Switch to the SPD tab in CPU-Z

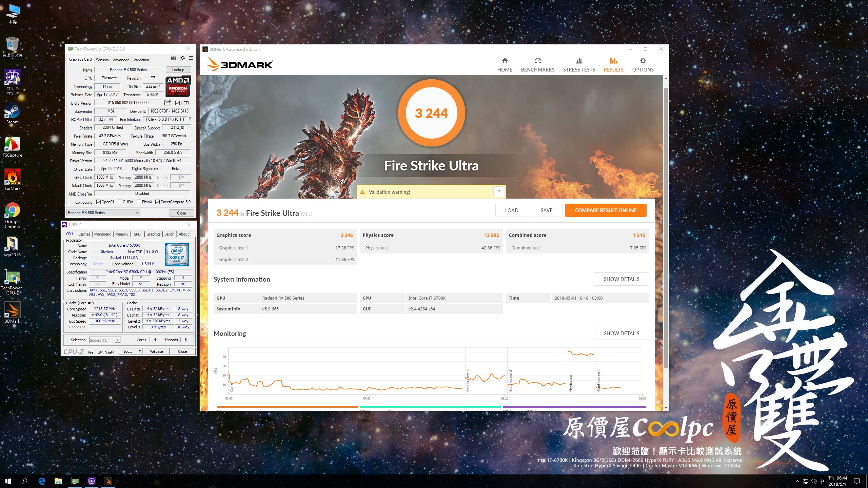(x=137, y=234)
